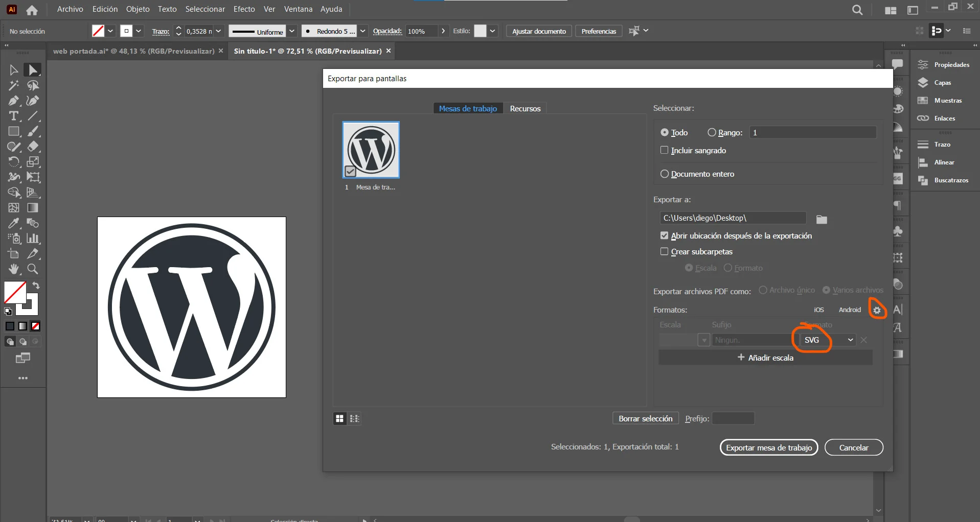Choose the Todo radio option
This screenshot has width=980, height=522.
click(665, 132)
